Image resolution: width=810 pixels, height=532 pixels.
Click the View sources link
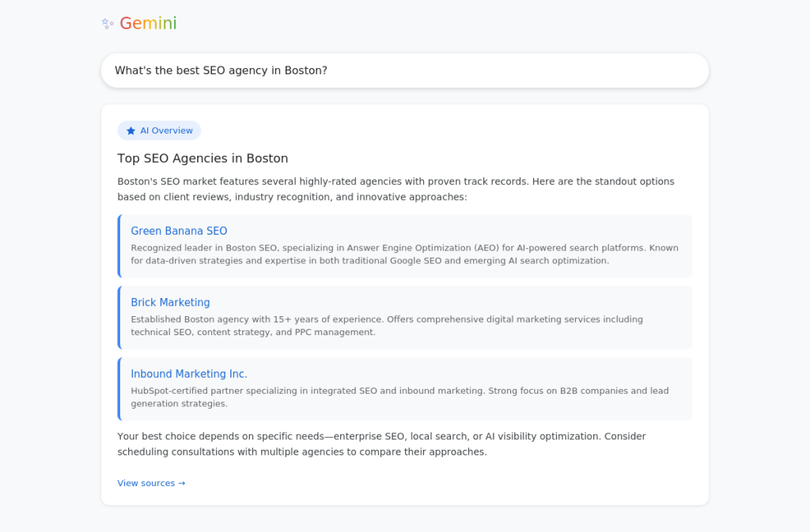pos(146,483)
